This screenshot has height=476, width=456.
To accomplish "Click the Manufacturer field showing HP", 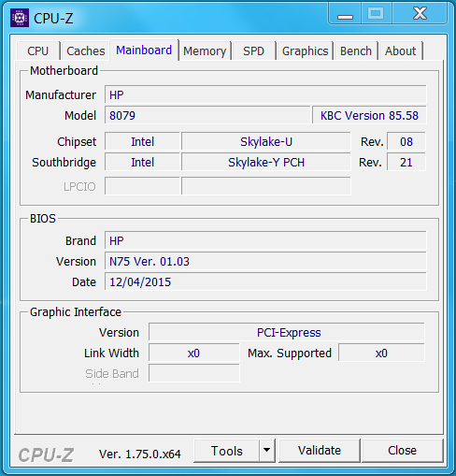I will [x=265, y=94].
